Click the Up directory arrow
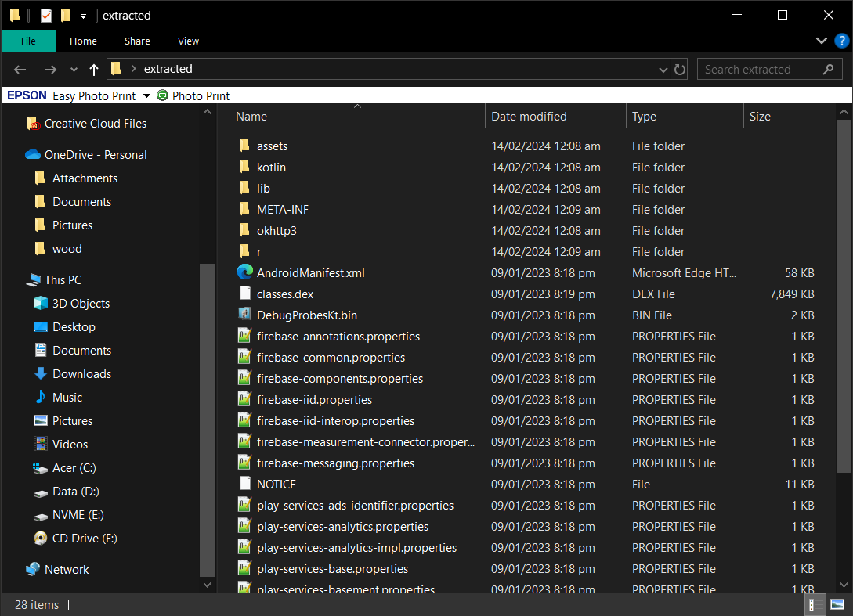This screenshot has width=853, height=616. click(x=94, y=69)
